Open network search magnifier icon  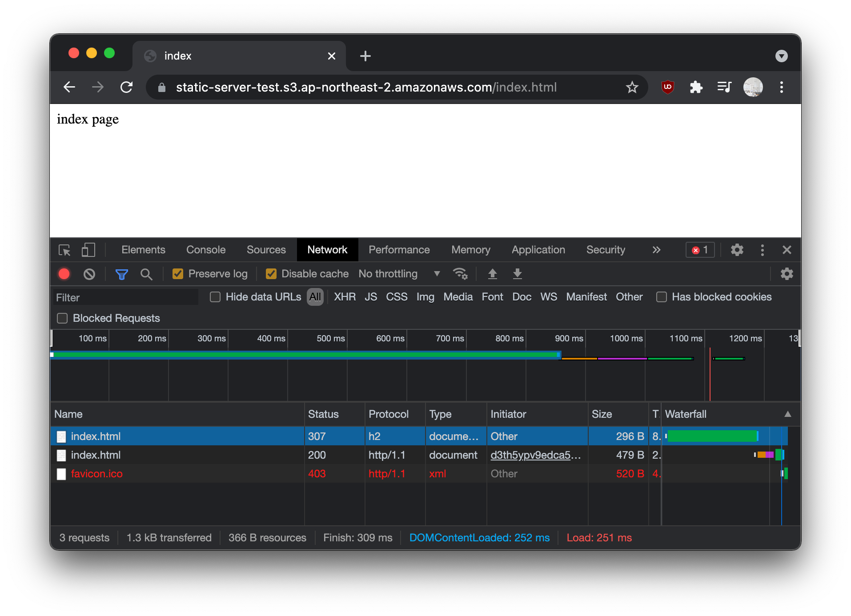[146, 274]
